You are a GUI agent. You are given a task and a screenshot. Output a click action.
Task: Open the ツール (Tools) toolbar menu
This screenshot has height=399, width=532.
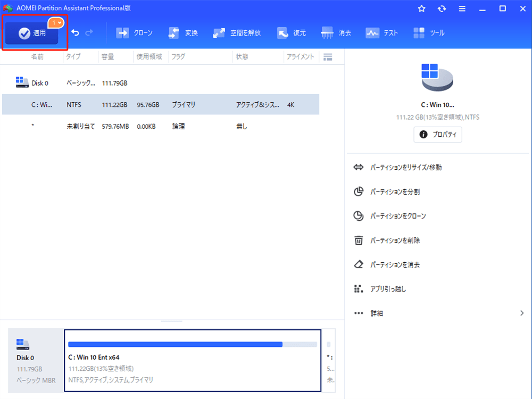[429, 33]
